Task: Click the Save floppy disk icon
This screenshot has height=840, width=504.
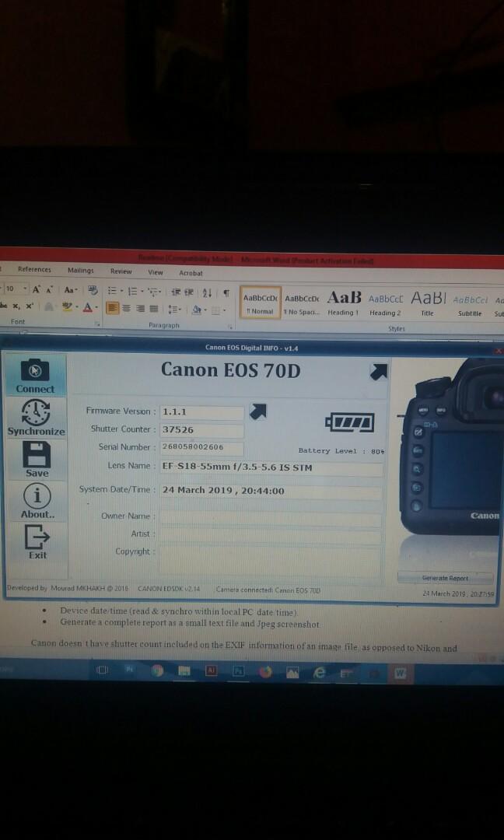Action: [37, 454]
